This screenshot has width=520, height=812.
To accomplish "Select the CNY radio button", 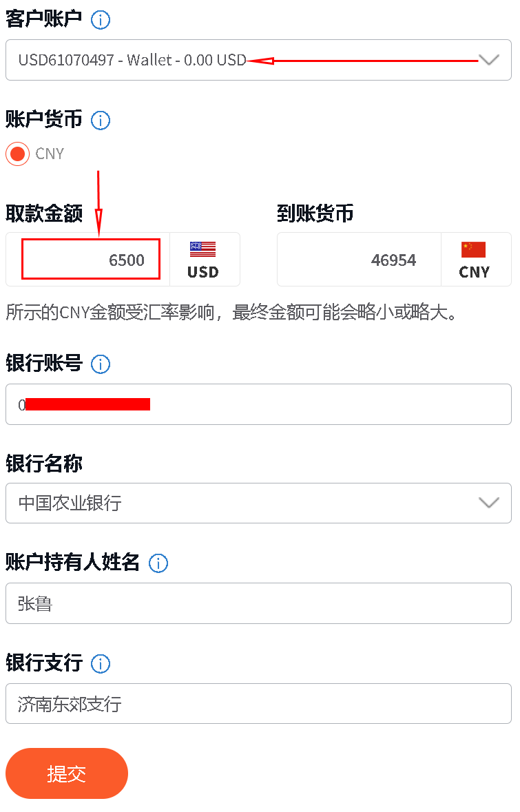I will pos(18,154).
